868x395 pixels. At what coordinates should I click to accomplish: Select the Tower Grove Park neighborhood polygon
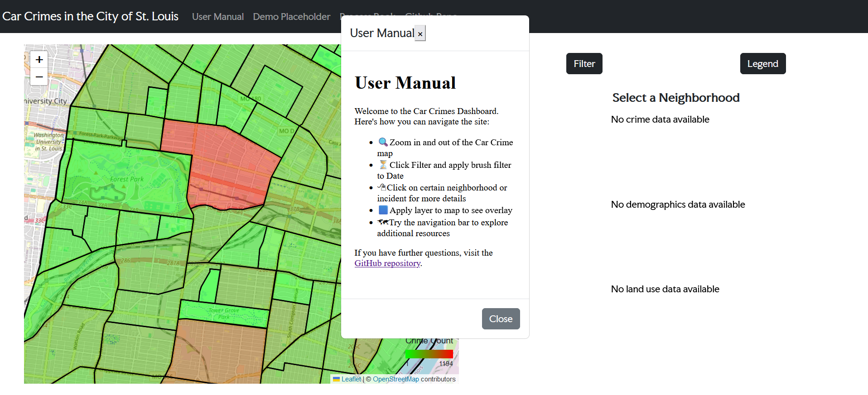click(223, 314)
